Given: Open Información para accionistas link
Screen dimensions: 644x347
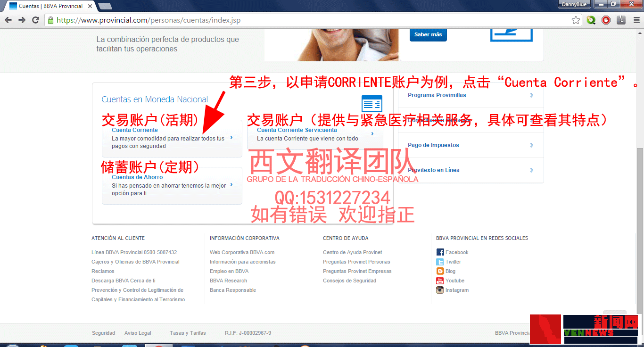Looking at the screenshot, I should (243, 262).
